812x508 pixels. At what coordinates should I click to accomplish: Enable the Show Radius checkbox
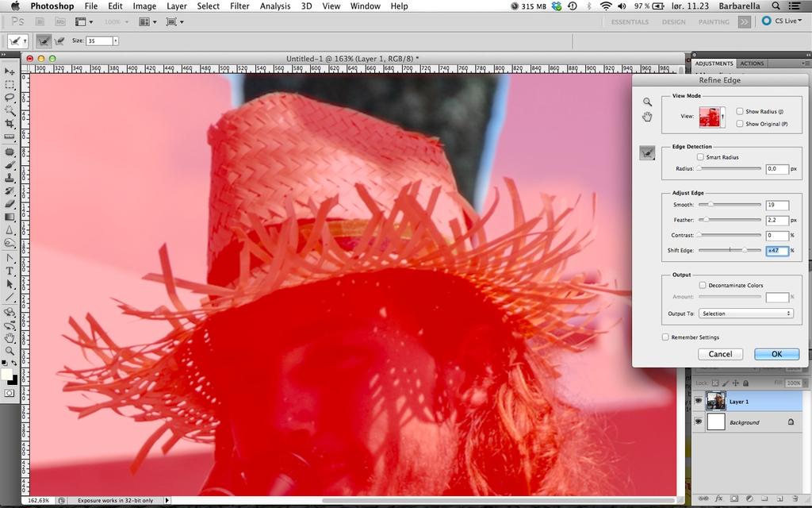coord(740,112)
